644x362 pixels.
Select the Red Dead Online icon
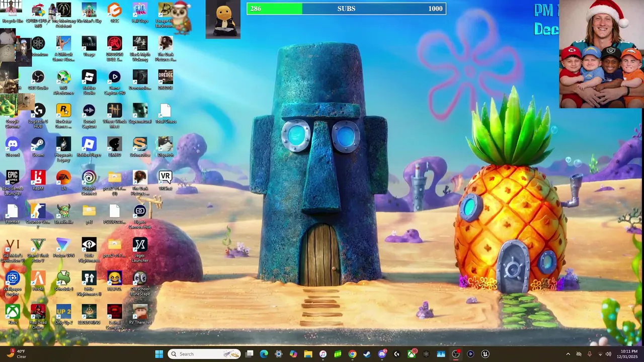38,318
